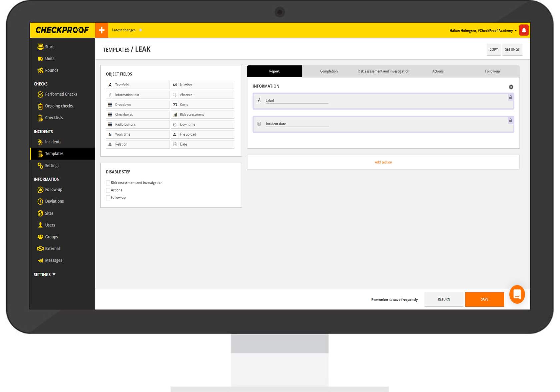Choose the Downtime clock field
Screen dimensions: 560x392
coord(202,125)
